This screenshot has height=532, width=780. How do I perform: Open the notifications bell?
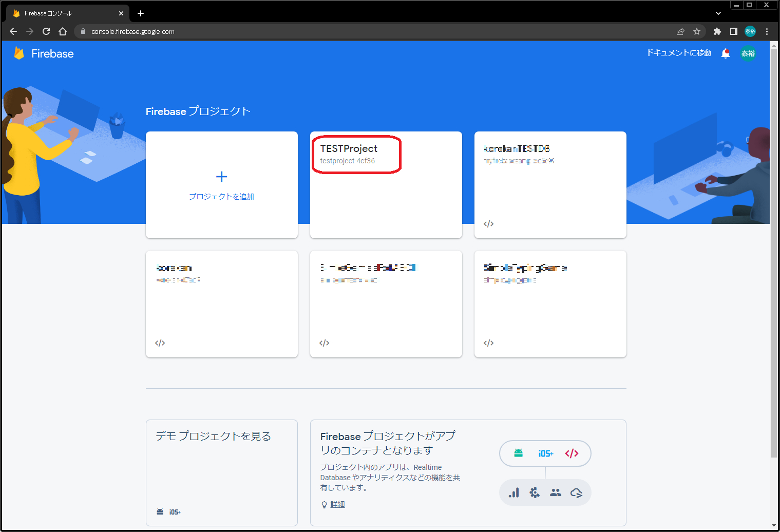[x=726, y=53]
